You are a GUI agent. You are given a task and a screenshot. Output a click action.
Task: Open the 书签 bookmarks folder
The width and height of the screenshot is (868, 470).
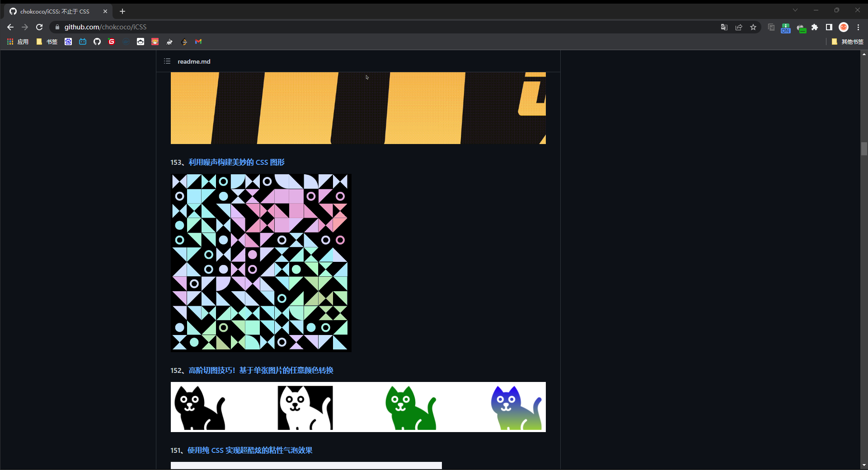47,42
